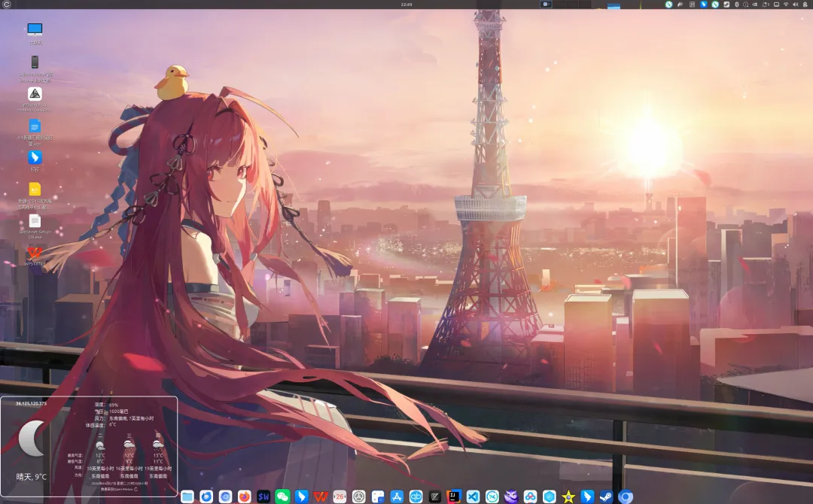Image resolution: width=813 pixels, height=504 pixels.
Task: Launch qBittorrent from the dock
Action: click(x=416, y=496)
